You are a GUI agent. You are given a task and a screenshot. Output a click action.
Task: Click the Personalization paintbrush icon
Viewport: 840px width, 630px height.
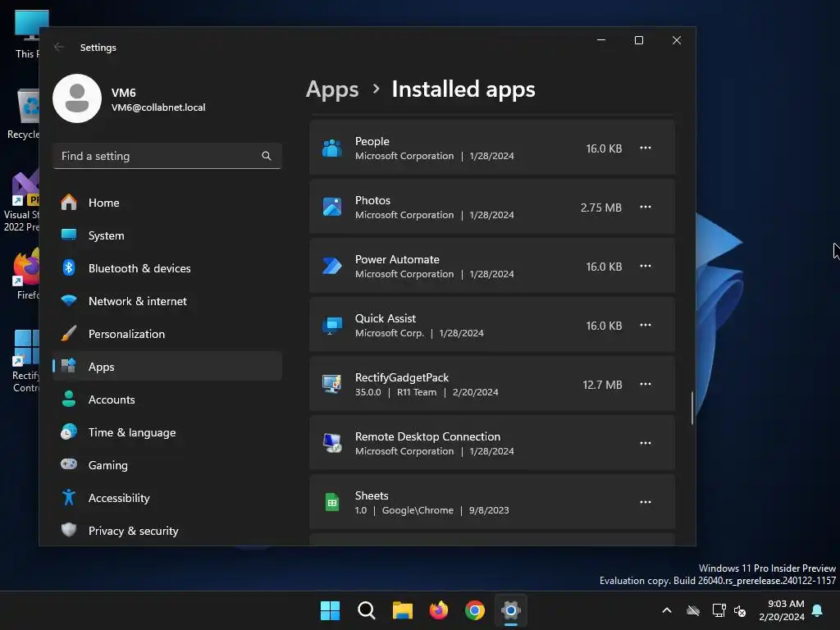point(69,333)
